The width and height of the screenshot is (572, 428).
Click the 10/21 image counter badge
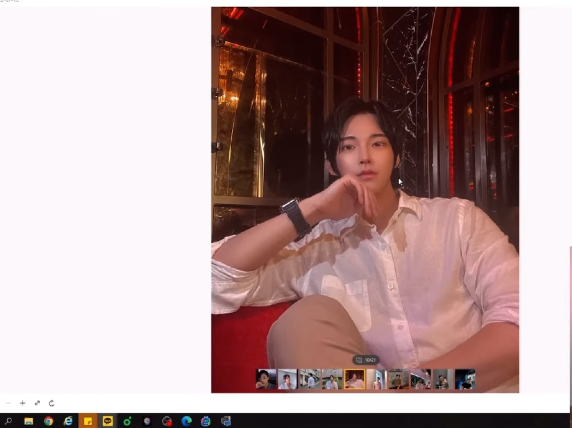(366, 360)
